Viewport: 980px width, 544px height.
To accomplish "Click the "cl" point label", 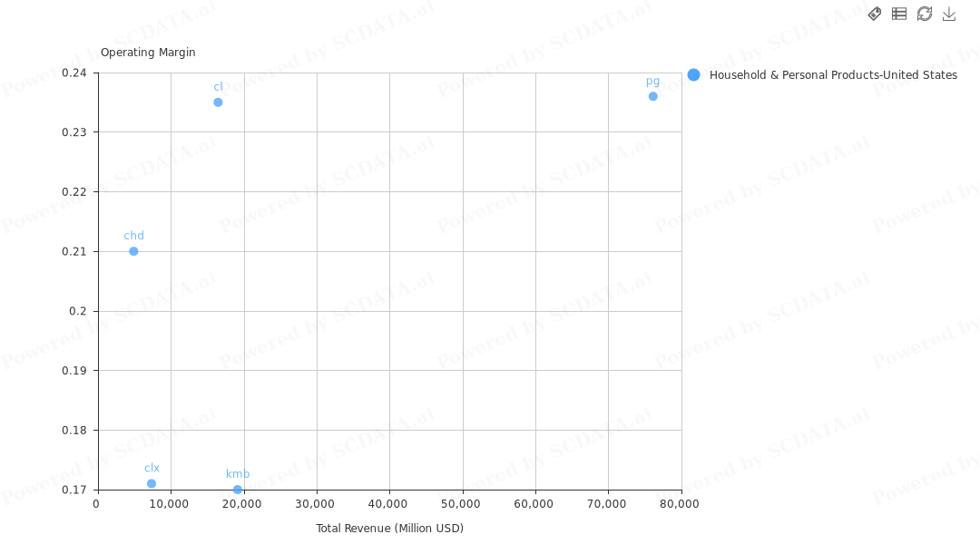I will 218,87.
